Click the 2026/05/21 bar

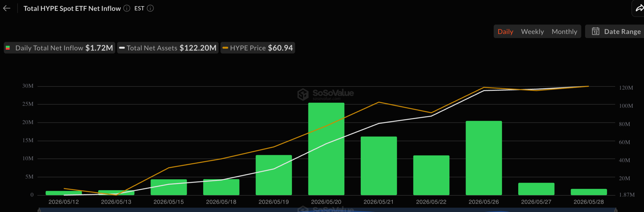pos(379,166)
